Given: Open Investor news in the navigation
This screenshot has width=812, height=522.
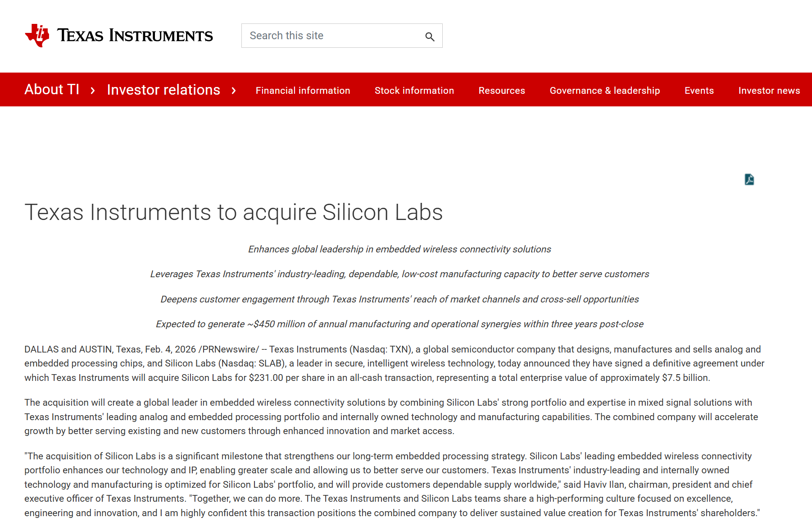Looking at the screenshot, I should [769, 91].
